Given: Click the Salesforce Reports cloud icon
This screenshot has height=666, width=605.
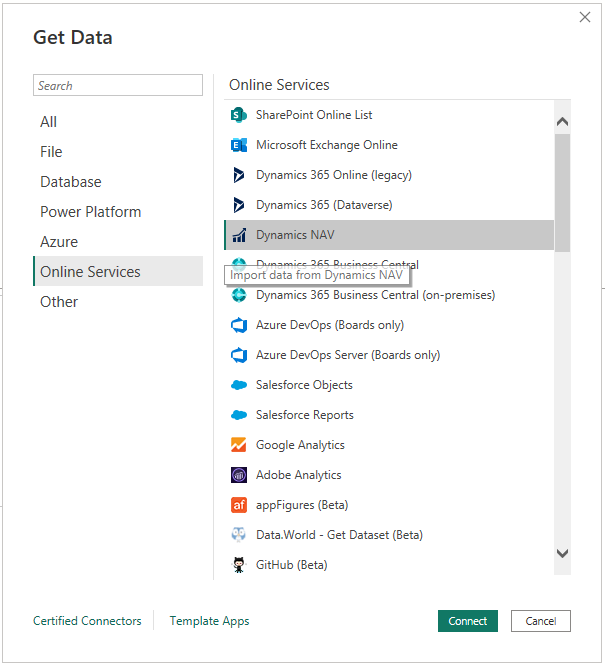Looking at the screenshot, I should pos(239,415).
